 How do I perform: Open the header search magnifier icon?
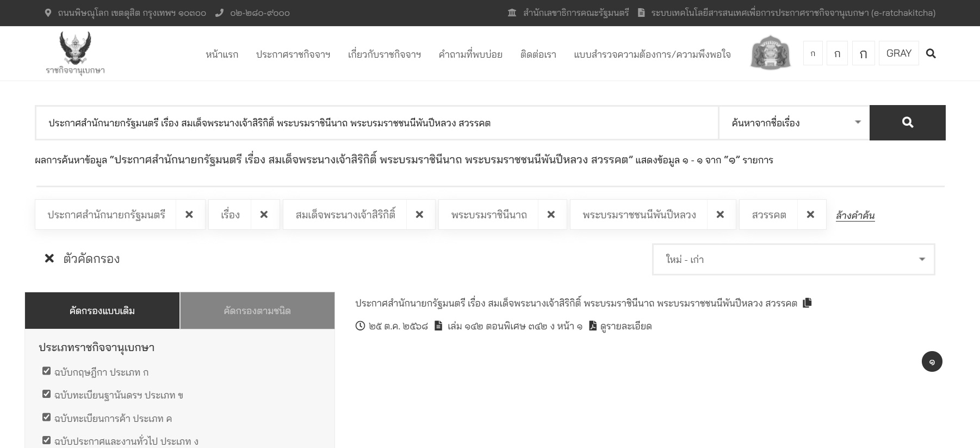point(931,53)
